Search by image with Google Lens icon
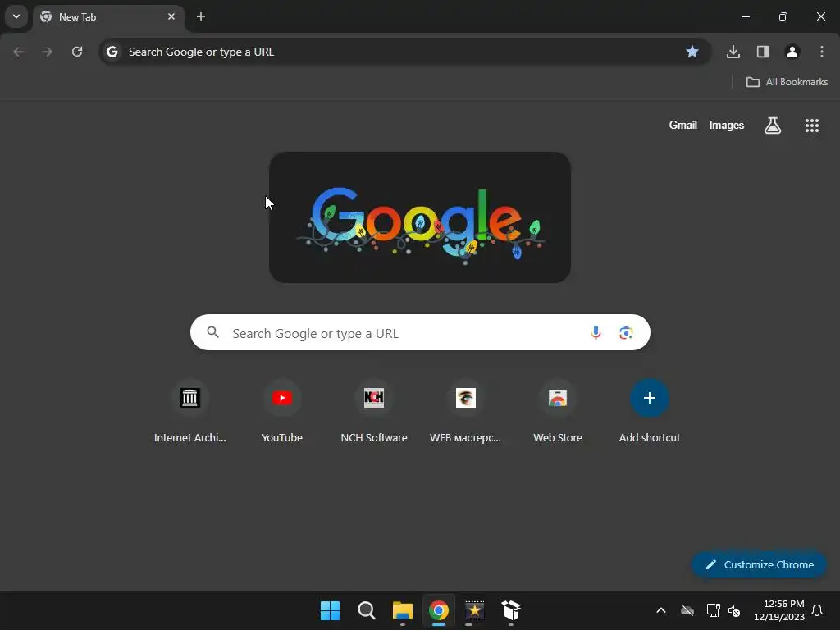This screenshot has height=630, width=840. (x=626, y=333)
